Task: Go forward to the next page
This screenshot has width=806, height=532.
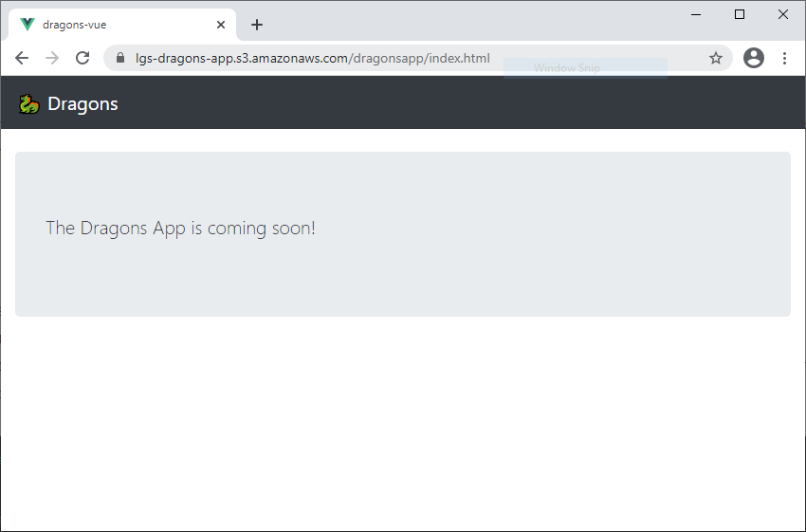Action: [52, 58]
